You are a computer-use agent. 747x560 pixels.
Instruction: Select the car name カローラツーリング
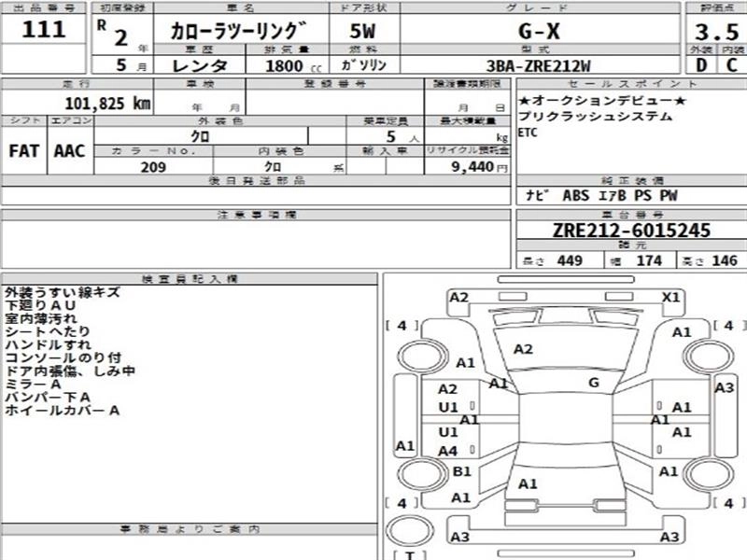[x=238, y=32]
